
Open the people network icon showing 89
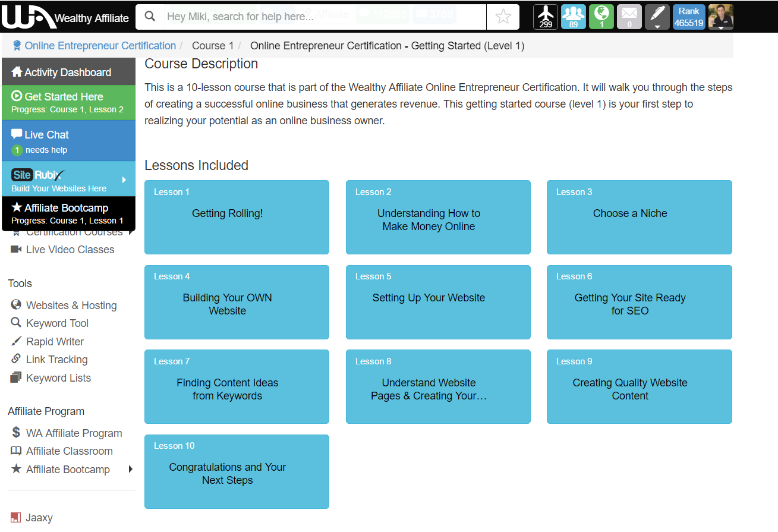pyautogui.click(x=574, y=17)
